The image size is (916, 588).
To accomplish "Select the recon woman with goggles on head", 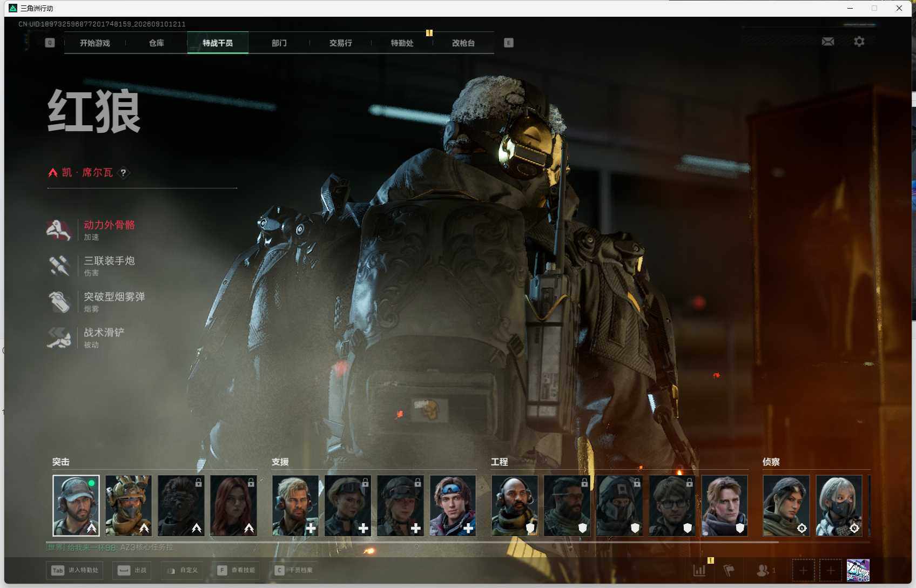I will (x=786, y=505).
